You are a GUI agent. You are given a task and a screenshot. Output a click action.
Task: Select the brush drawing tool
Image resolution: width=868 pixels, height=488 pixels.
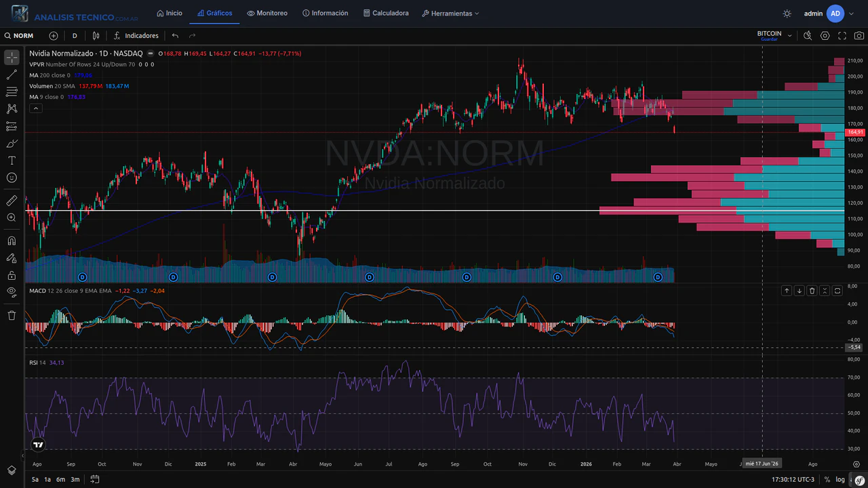(x=12, y=143)
